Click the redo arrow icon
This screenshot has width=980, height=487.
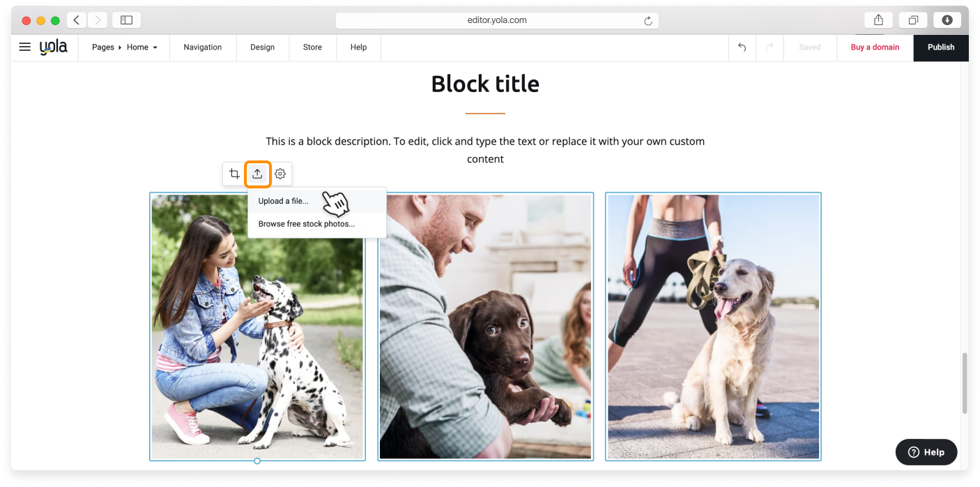pos(770,47)
